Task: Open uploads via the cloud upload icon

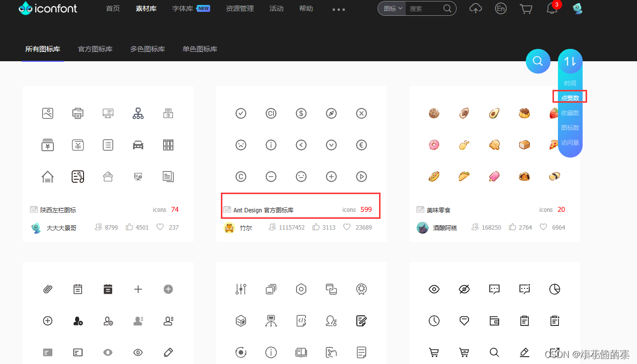Action: coord(475,8)
